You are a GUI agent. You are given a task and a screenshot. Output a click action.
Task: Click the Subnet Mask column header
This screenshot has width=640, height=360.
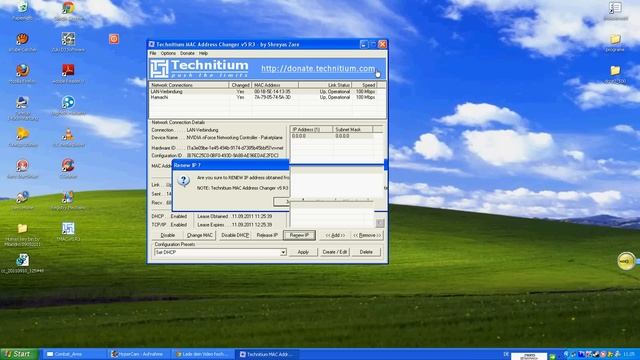click(353, 129)
